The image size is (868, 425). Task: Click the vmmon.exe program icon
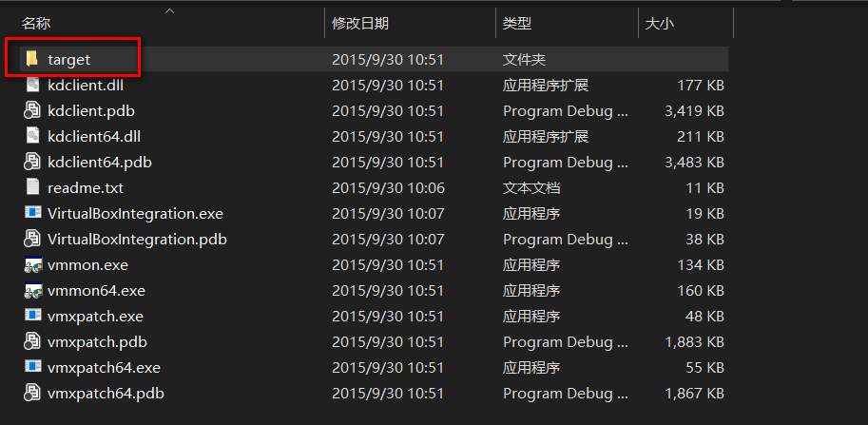coord(32,265)
